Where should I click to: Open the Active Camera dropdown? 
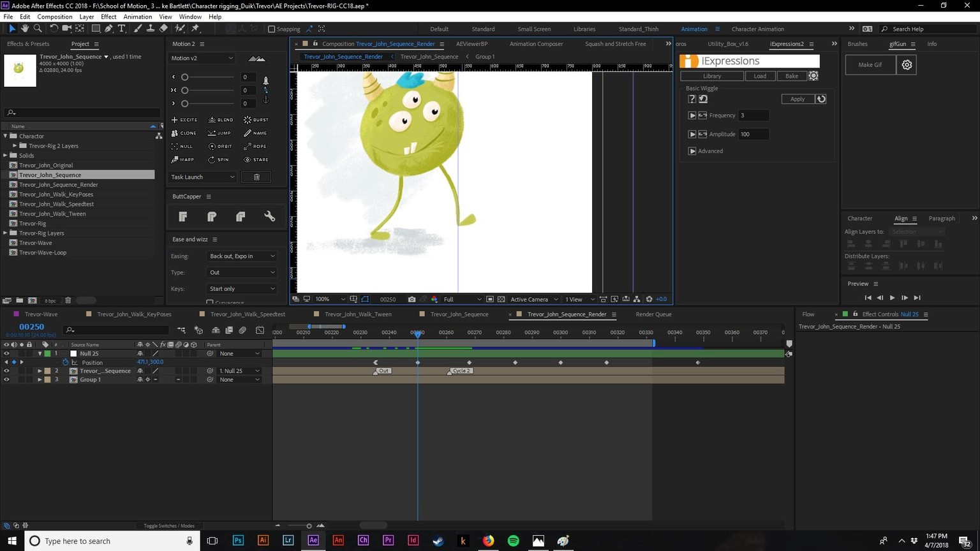coord(534,299)
